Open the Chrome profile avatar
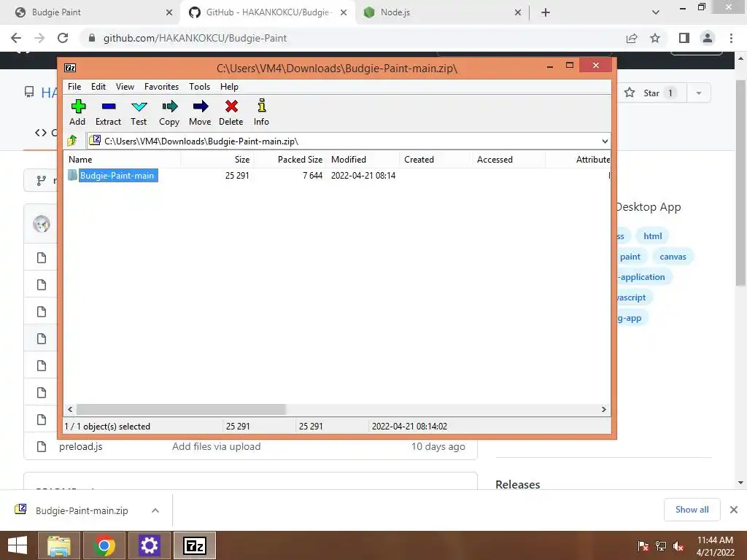Screen dimensions: 747x560 pos(708,38)
